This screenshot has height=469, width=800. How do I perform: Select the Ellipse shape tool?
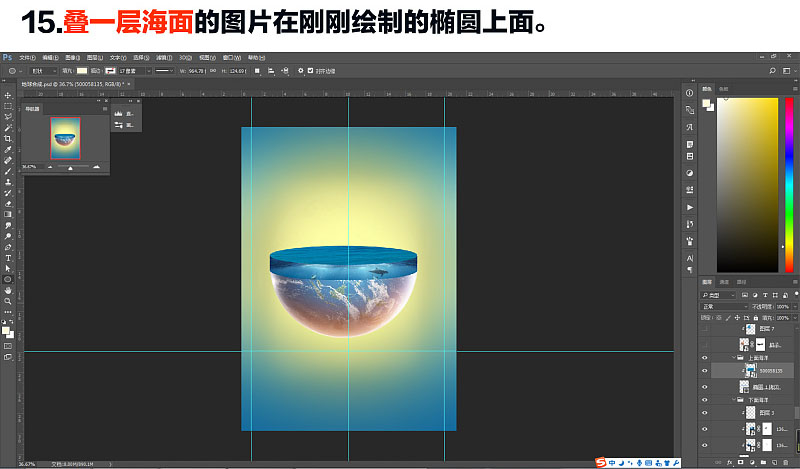click(8, 279)
